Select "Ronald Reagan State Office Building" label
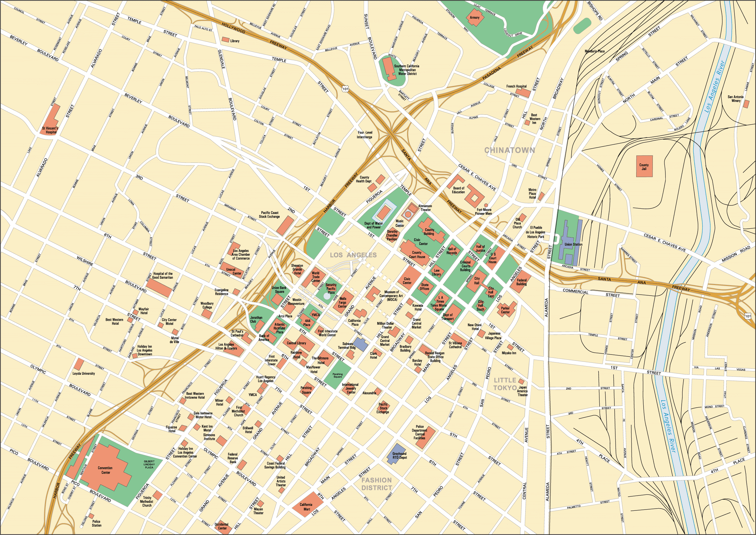Viewport: 756px width, 535px height. [x=435, y=357]
